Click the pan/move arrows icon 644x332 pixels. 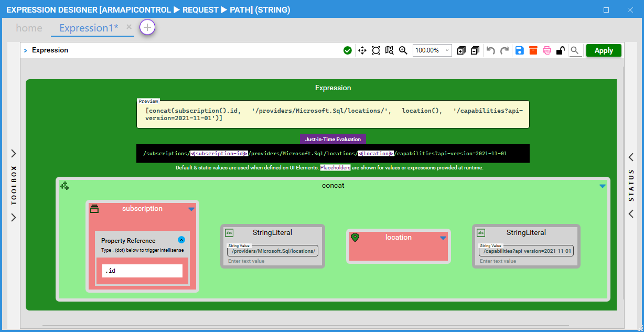click(x=362, y=50)
